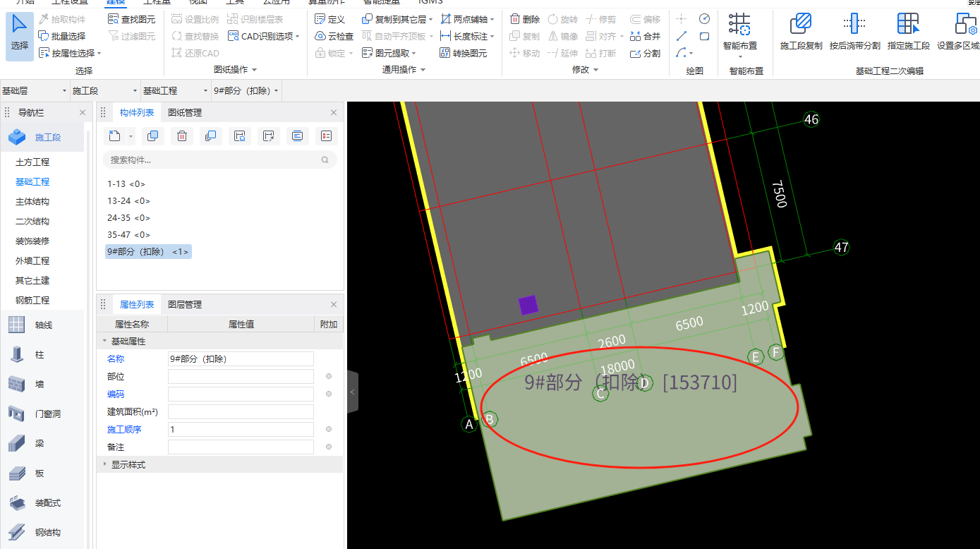980x549 pixels.
Task: Open the 轴线 axis category
Action: click(42, 325)
